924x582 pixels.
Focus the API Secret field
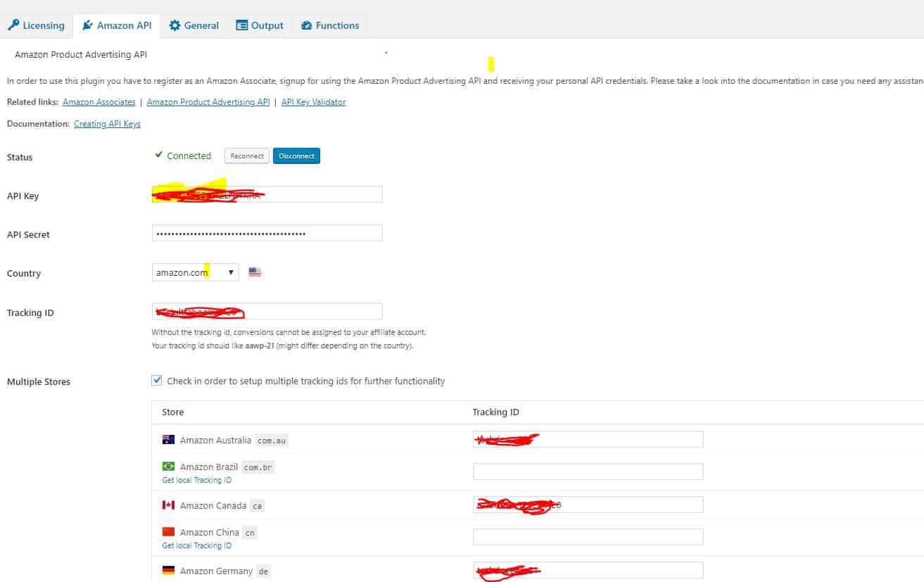[267, 233]
